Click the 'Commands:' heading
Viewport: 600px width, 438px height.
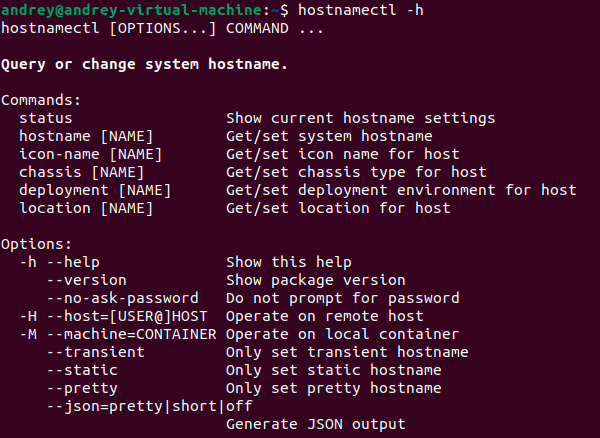[41, 100]
